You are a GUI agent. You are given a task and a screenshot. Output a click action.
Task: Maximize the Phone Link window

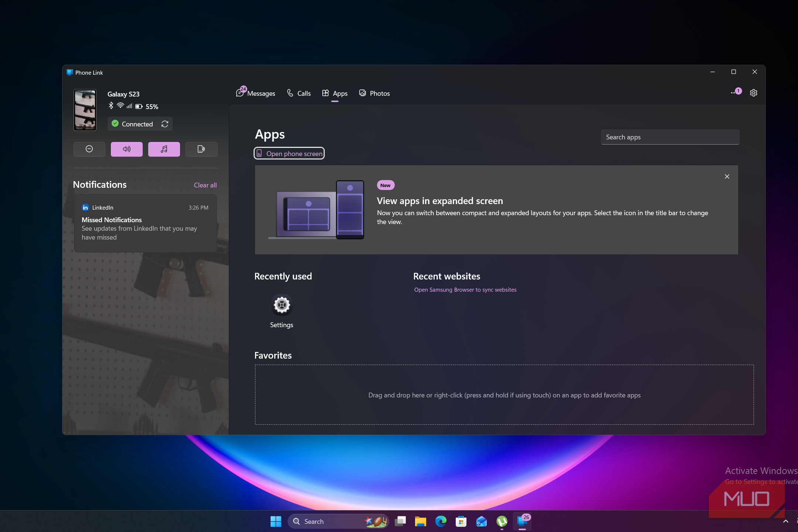coord(734,72)
